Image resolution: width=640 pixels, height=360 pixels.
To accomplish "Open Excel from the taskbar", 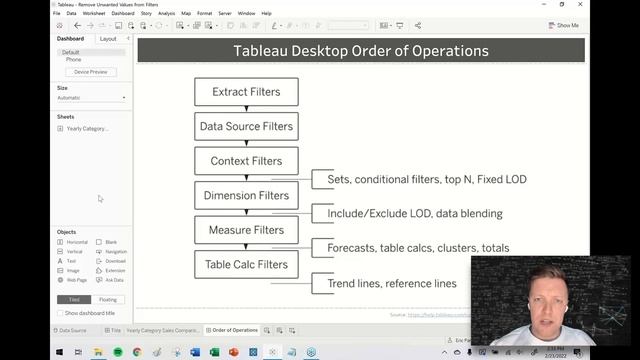I will click(214, 352).
